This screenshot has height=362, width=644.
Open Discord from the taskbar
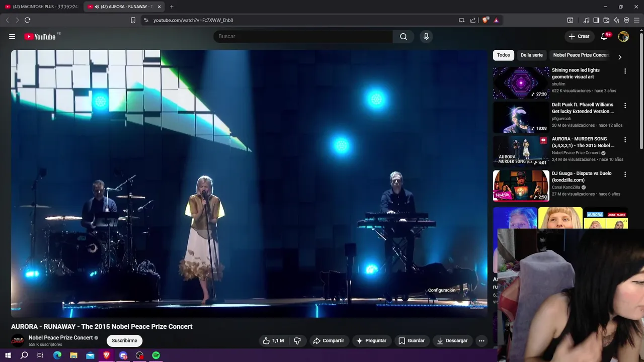click(123, 355)
